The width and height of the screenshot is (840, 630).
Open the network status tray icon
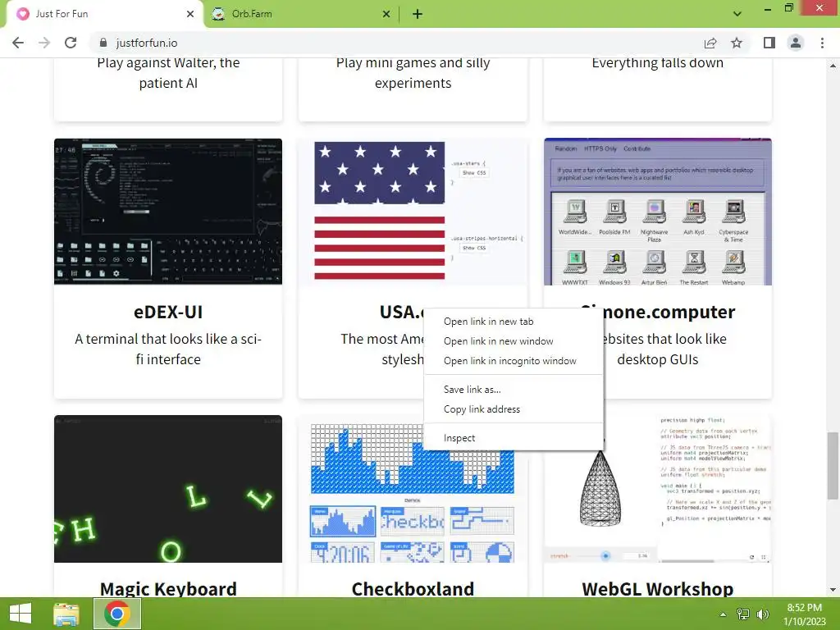click(x=743, y=614)
